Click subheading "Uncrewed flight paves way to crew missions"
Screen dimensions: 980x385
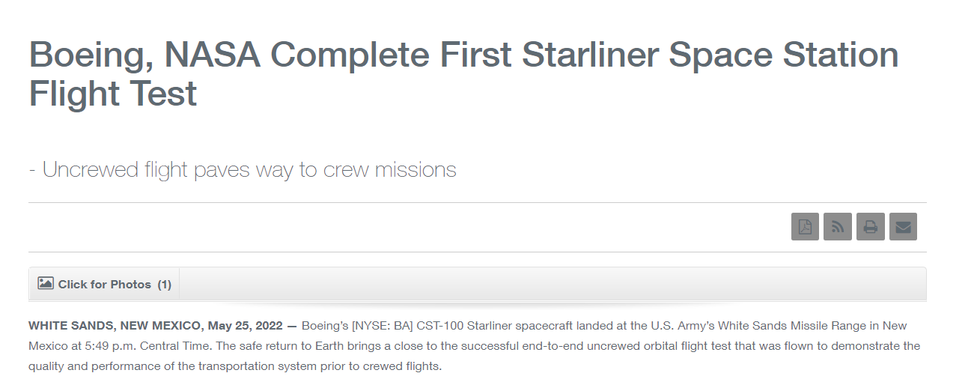tap(243, 169)
